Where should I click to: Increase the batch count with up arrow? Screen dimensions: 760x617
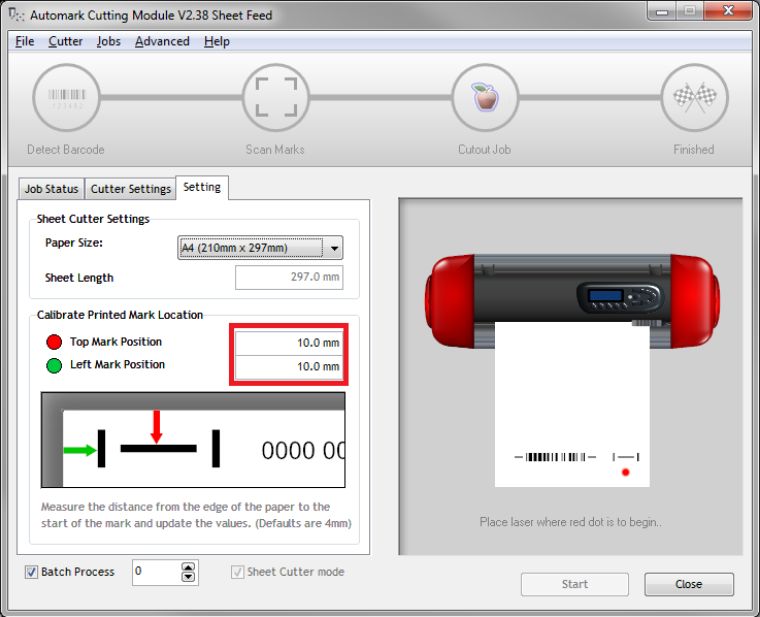tap(188, 567)
